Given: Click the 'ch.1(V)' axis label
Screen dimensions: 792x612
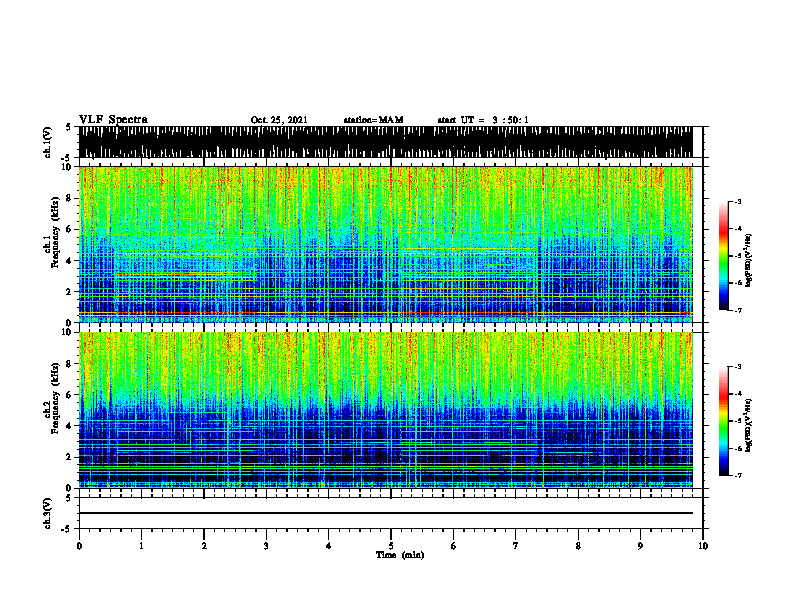Looking at the screenshot, I should tap(48, 142).
